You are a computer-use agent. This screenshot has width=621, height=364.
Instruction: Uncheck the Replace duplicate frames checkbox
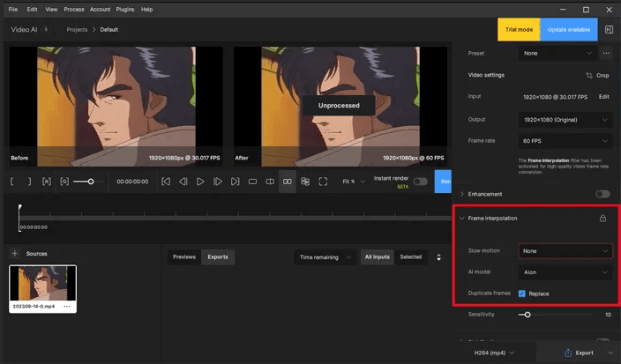click(522, 293)
